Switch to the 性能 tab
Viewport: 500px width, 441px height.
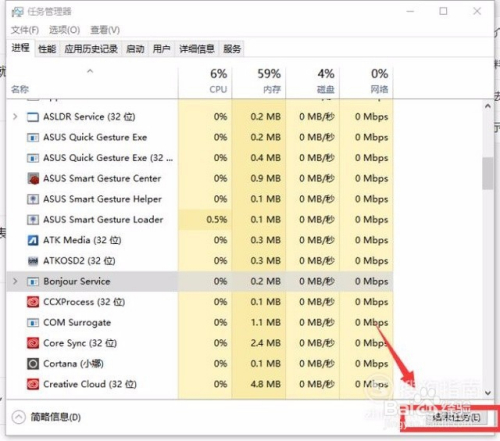pyautogui.click(x=47, y=49)
